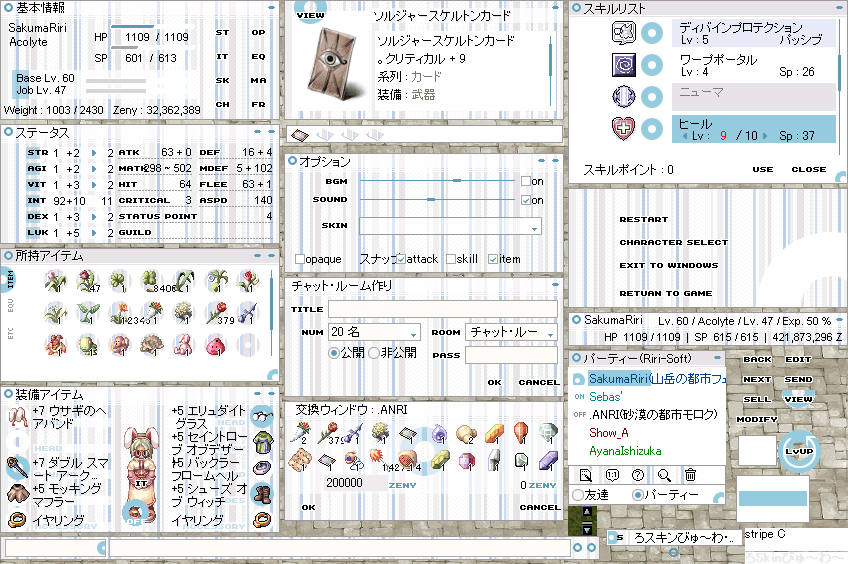Adjust the BGM volume slider
848x564 pixels.
coord(457,181)
